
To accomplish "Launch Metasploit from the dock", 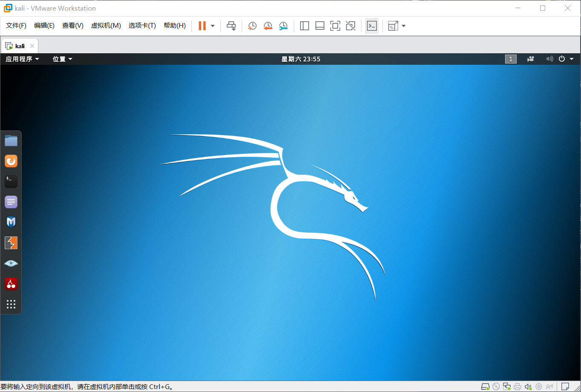I will coord(11,222).
